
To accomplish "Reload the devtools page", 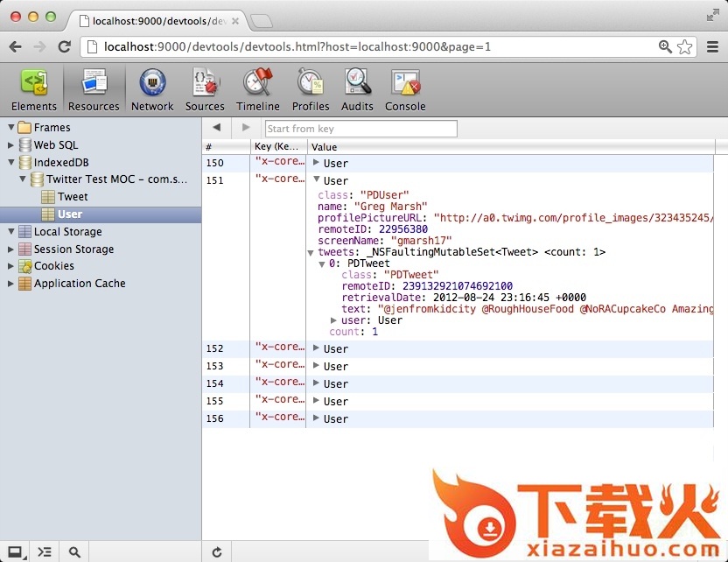I will point(65,47).
